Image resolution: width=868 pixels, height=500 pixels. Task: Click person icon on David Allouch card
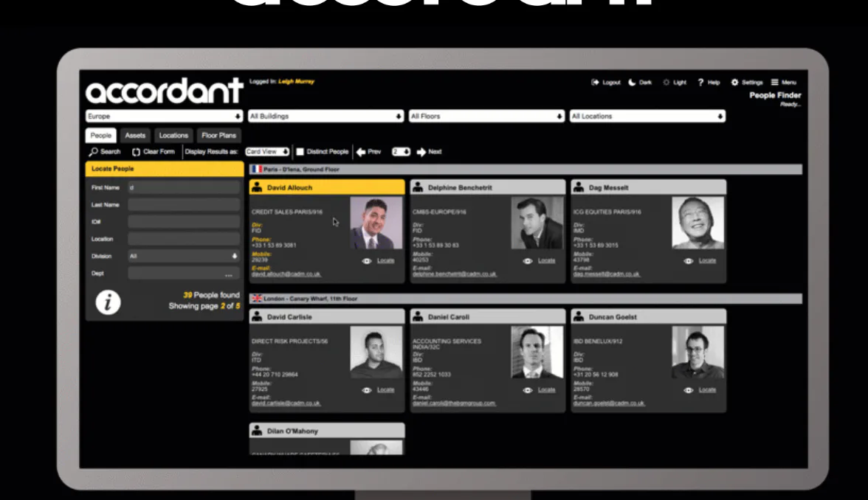pyautogui.click(x=257, y=187)
